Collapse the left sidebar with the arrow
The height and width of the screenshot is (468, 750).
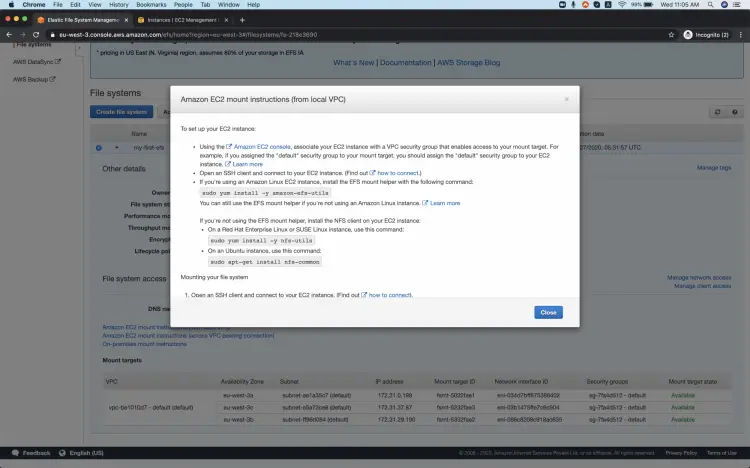pyautogui.click(x=79, y=48)
